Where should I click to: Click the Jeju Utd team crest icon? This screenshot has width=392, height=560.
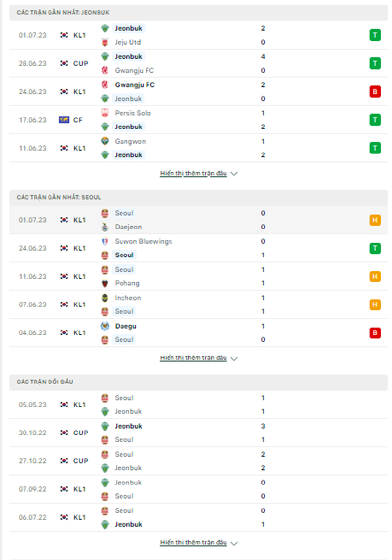pos(105,42)
